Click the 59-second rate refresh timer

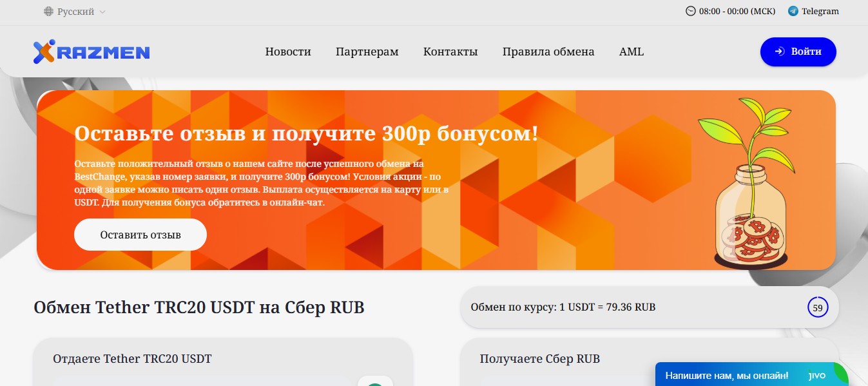(818, 308)
